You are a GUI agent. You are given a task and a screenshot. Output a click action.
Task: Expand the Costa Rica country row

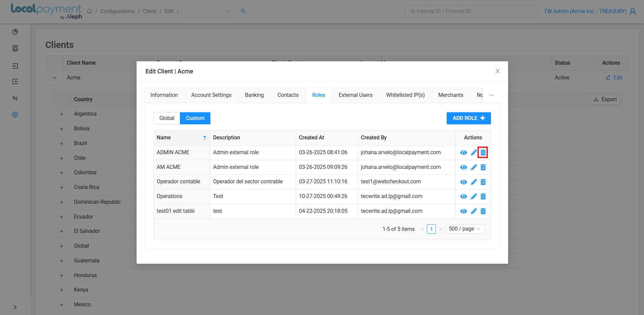61,188
